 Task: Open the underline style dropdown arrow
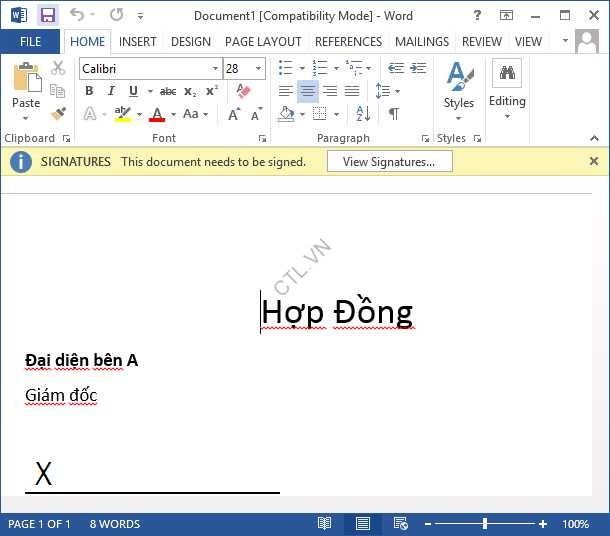[150, 92]
